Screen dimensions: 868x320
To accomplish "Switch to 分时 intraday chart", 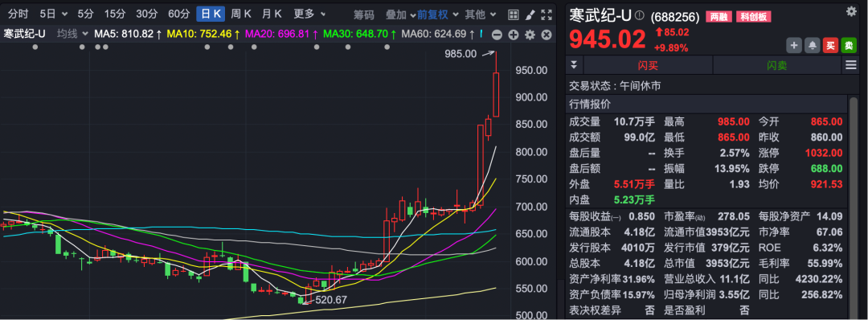I will (18, 14).
